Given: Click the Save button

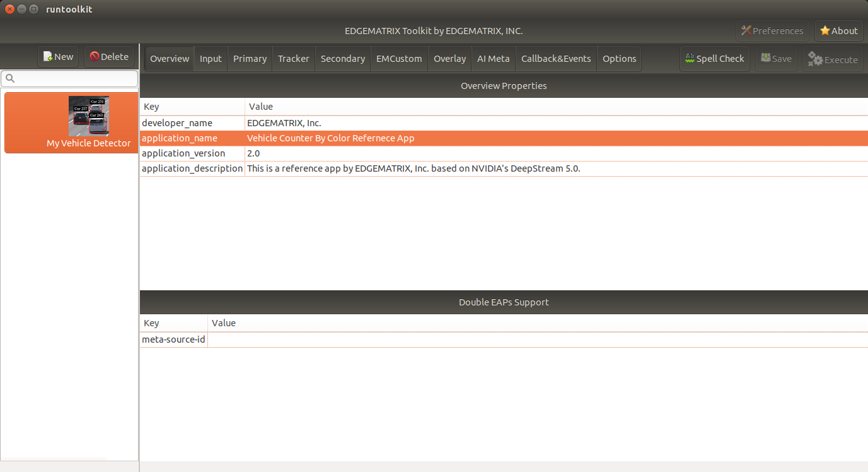Looking at the screenshot, I should pos(776,59).
